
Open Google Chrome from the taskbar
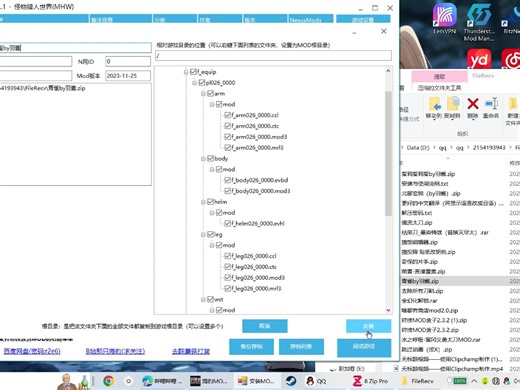coord(108,381)
